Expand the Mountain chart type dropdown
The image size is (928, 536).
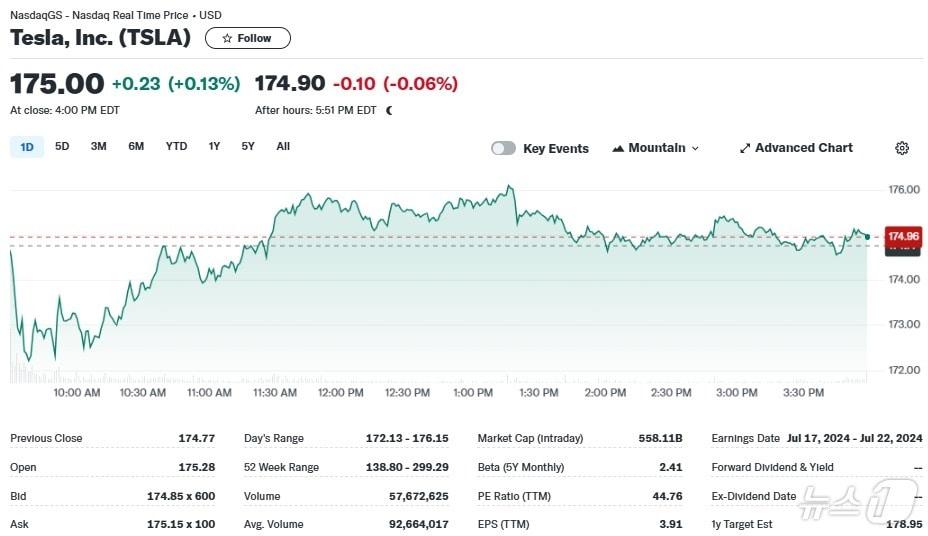(695, 148)
